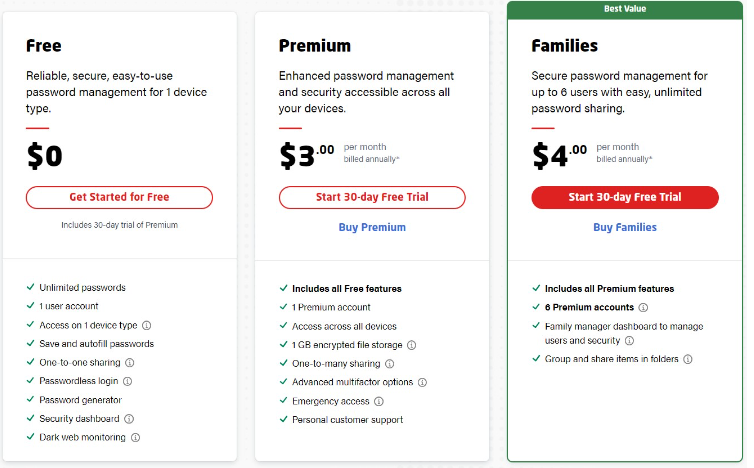The height and width of the screenshot is (468, 754).
Task: Click info icon beside Dark web monitoring
Action: click(136, 438)
